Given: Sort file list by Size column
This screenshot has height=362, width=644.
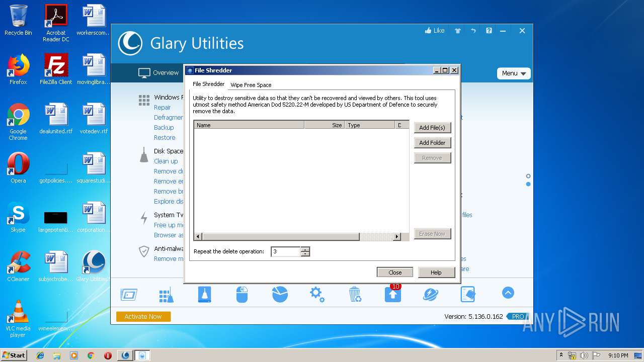Looking at the screenshot, I should [325, 125].
